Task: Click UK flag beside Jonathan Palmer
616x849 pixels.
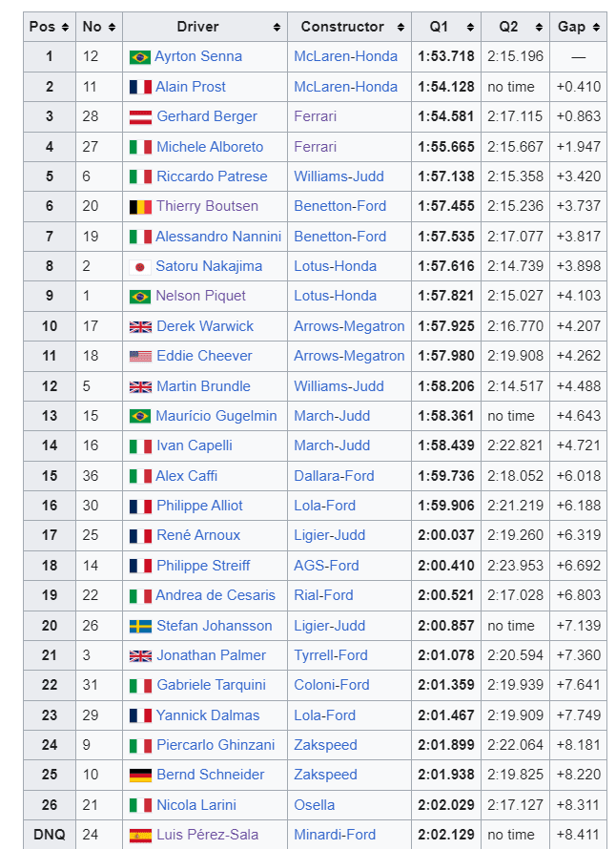Action: point(140,655)
